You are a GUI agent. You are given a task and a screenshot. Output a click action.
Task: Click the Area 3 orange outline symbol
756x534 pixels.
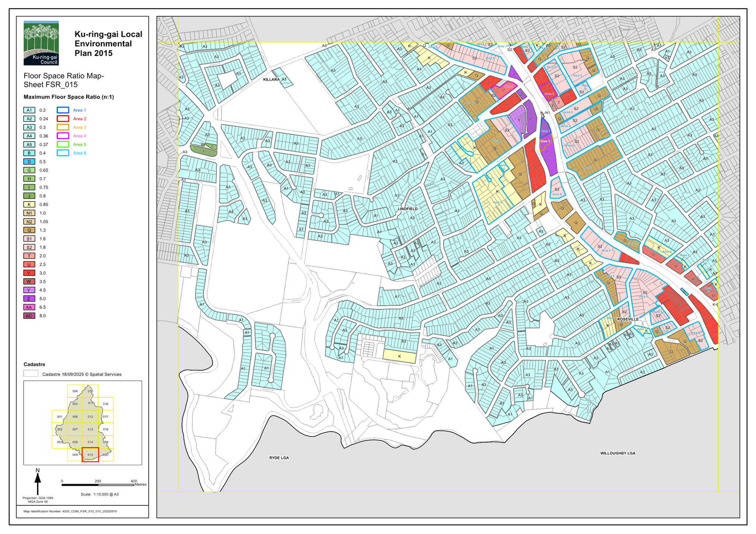coord(63,127)
